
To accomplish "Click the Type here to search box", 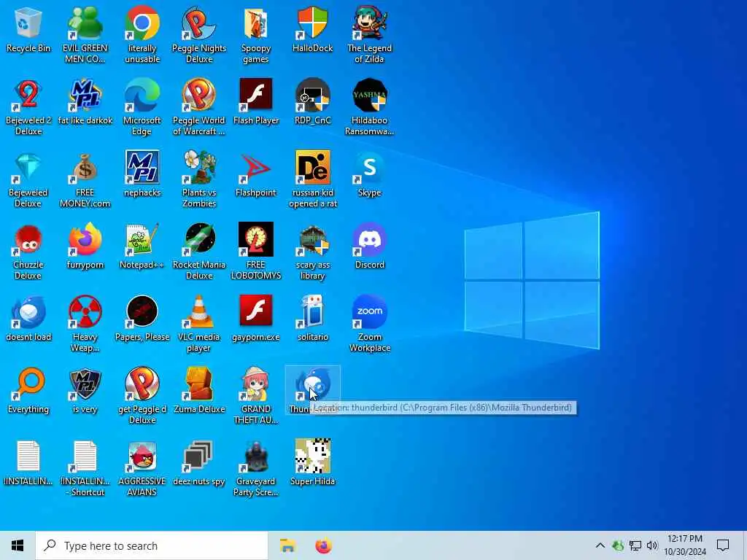I will click(x=152, y=545).
